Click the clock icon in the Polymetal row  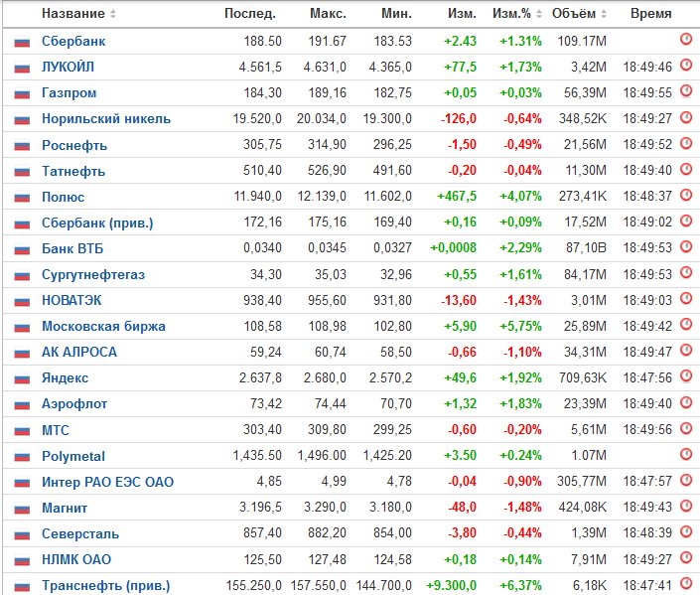tap(686, 454)
